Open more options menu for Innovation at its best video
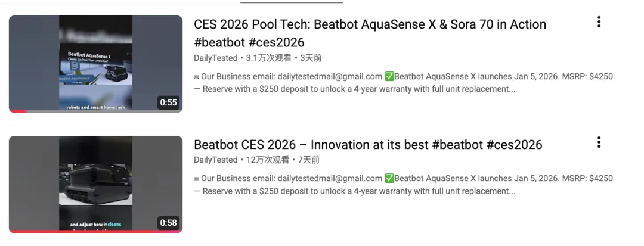Viewport: 644px width, 246px height. tap(599, 142)
